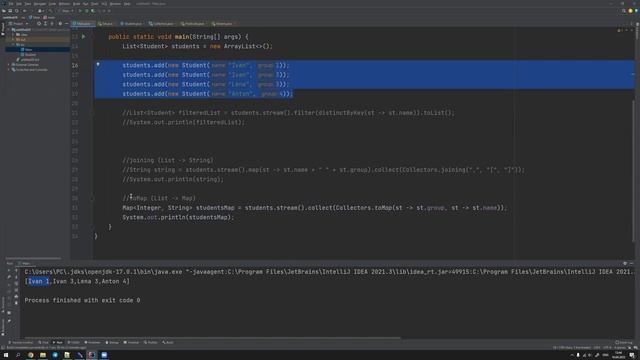This screenshot has height=360, width=640.
Task: Open the Windows Start menu
Action: point(6,355)
